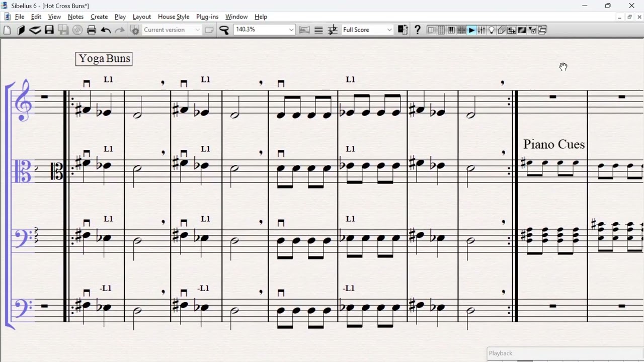
Task: Toggle the Keypad window icon
Action: coord(441,30)
